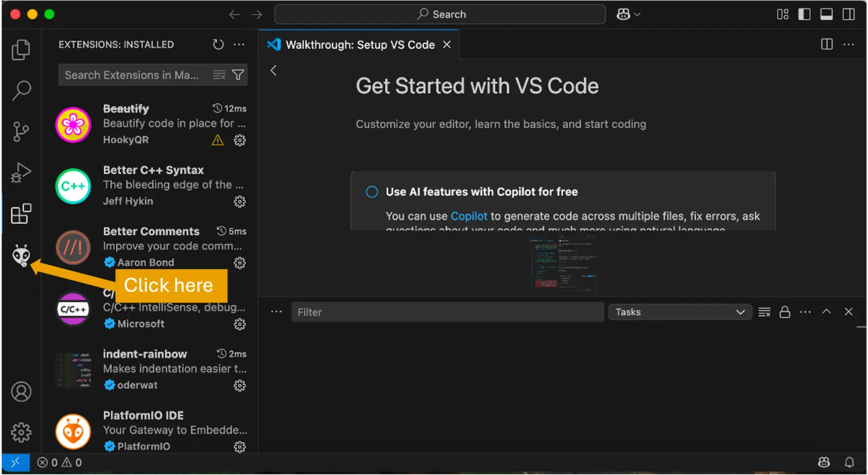Select the Walkthrough: Setup VS Code tab
868x475 pixels.
tap(360, 45)
